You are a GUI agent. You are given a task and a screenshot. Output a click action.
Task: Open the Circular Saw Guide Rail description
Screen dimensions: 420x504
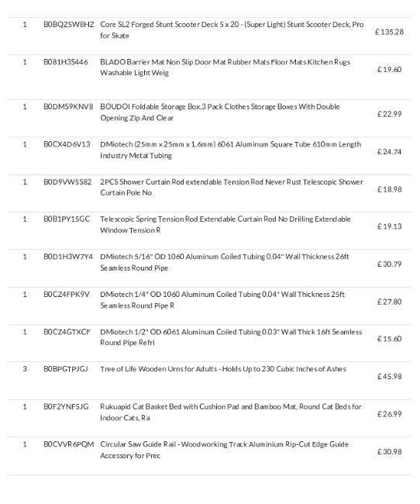pos(224,450)
